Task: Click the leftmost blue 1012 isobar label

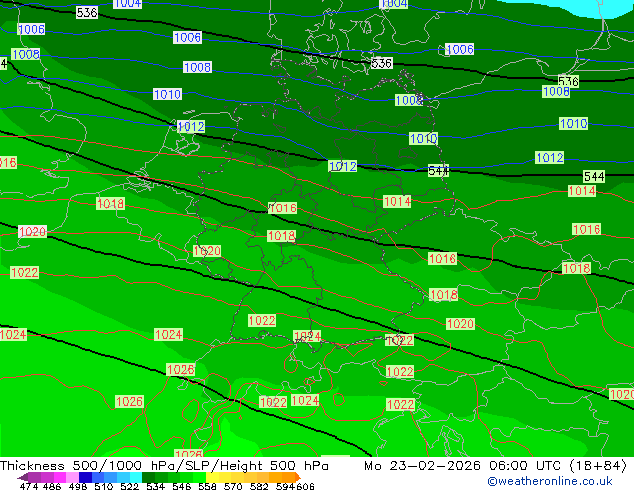Action: coord(191,127)
